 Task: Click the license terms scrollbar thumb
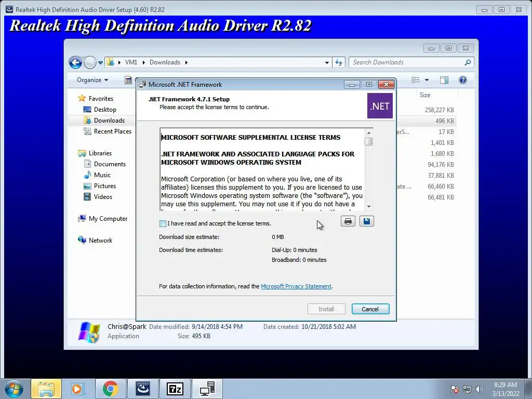pos(369,141)
